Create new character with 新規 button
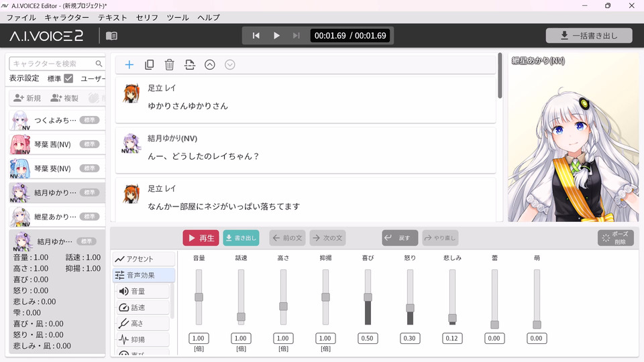The height and width of the screenshot is (362, 644). click(27, 98)
